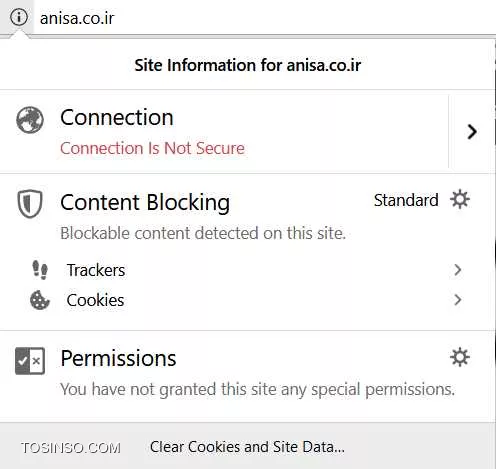
Task: Expand the Cookies chevron
Action: [x=458, y=300]
